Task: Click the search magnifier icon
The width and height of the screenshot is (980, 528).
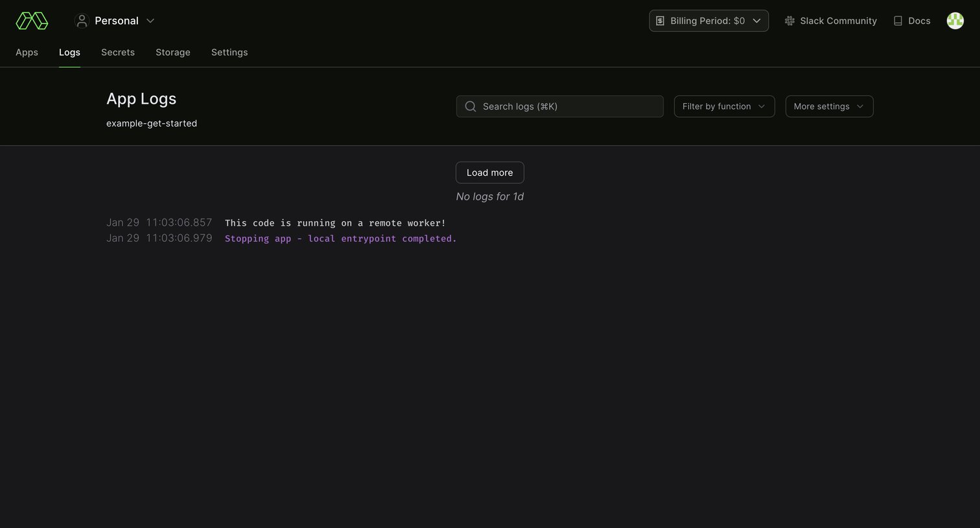Action: click(x=471, y=106)
